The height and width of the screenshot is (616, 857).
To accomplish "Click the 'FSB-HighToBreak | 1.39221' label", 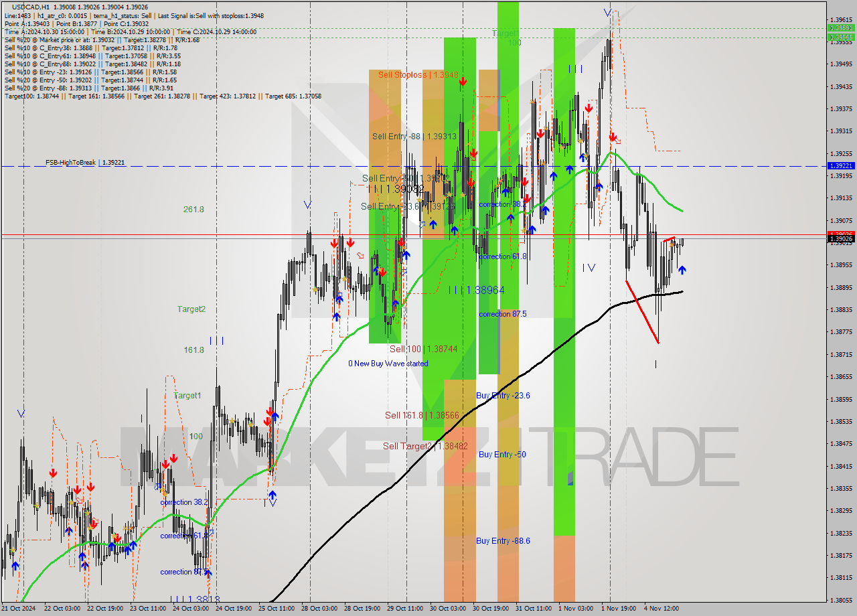I will click(85, 163).
